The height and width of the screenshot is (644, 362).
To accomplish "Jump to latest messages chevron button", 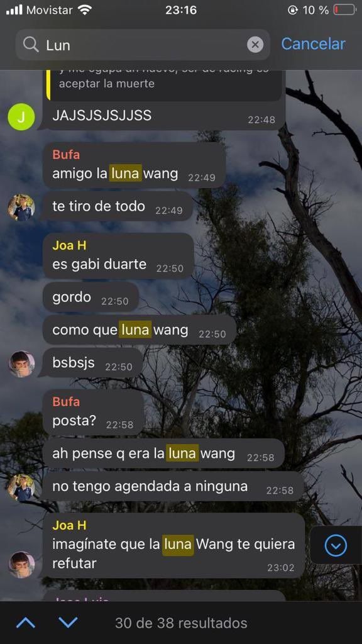I will point(336,546).
